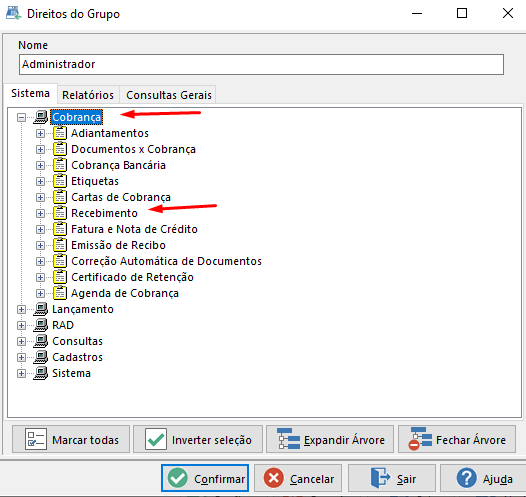Expand the Emissão de Recibo node

point(40,245)
